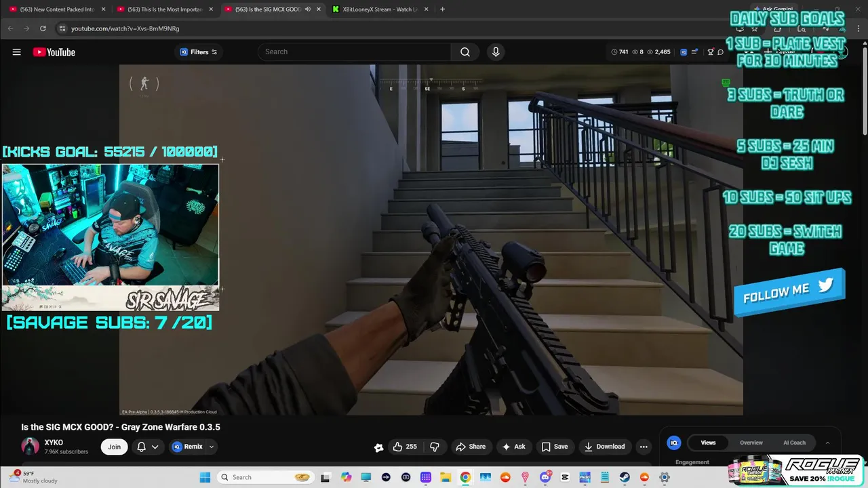Open the vidIQ chat bubble icon
Screen dimensions: 868x488
point(720,52)
